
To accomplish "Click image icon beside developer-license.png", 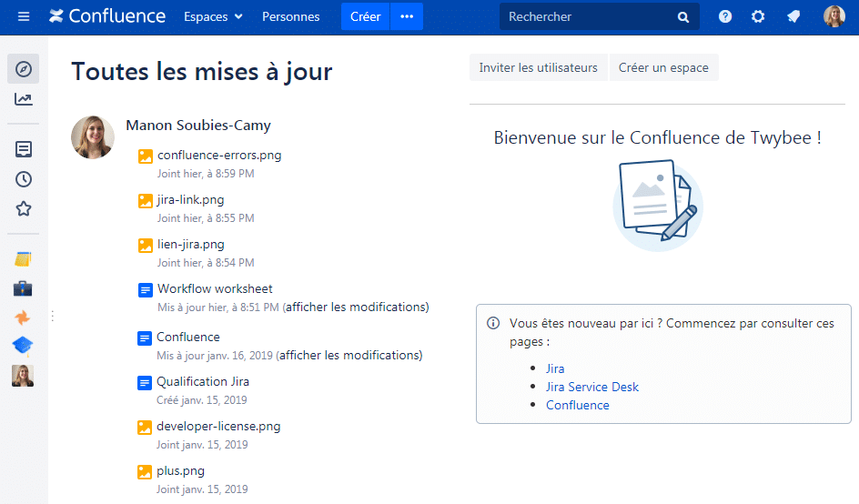I will [144, 428].
